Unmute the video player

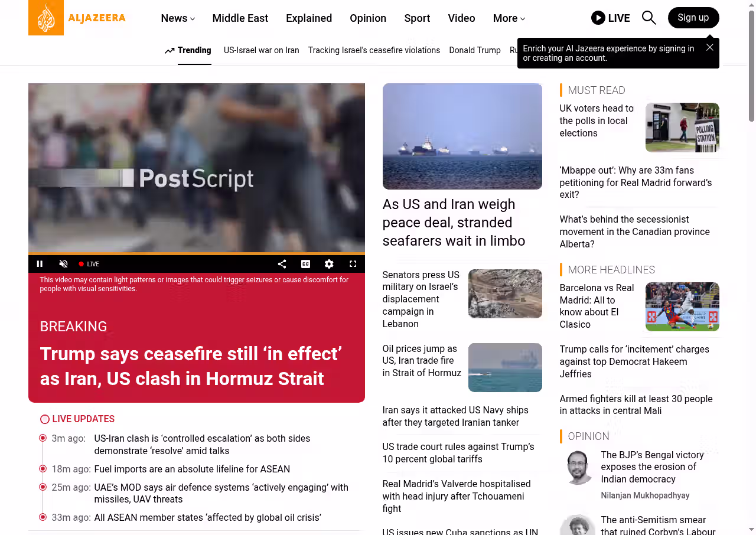[x=63, y=264]
